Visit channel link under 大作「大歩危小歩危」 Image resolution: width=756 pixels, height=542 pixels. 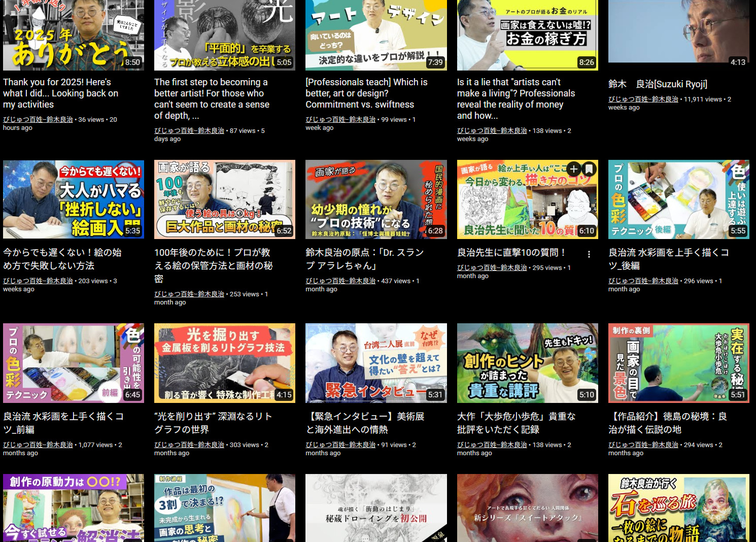point(492,445)
